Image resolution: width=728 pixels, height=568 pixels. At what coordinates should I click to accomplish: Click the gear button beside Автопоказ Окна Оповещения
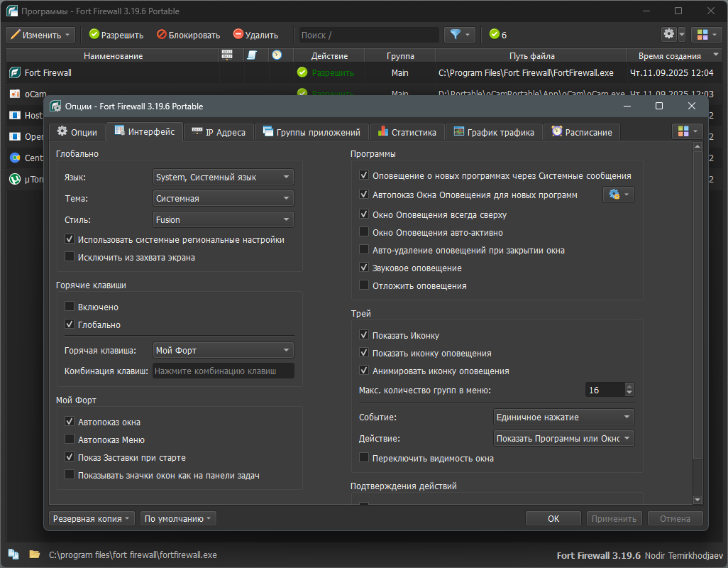(619, 195)
